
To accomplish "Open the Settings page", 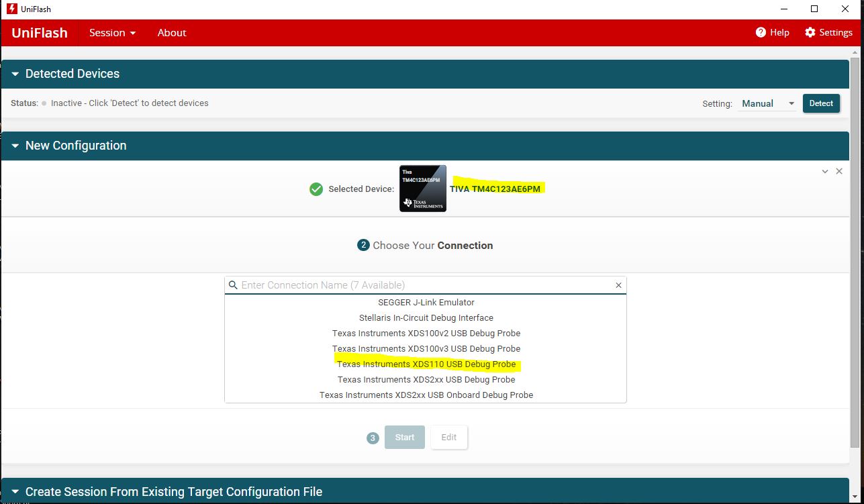I will click(x=828, y=32).
